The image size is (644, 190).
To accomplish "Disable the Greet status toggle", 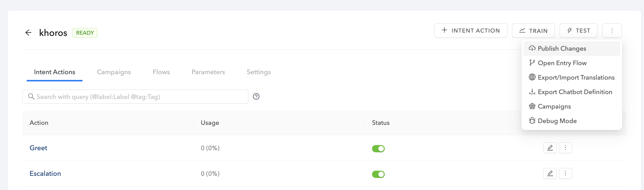I will (378, 149).
